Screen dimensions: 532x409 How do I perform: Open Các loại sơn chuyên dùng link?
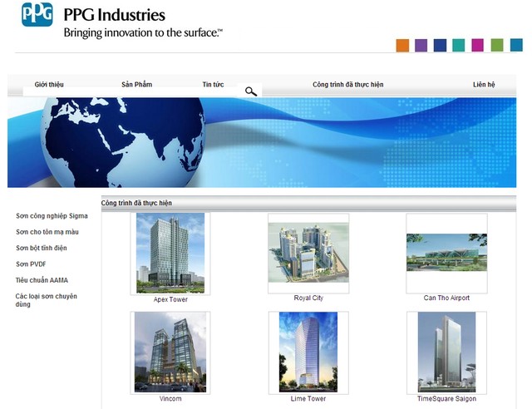tap(47, 300)
